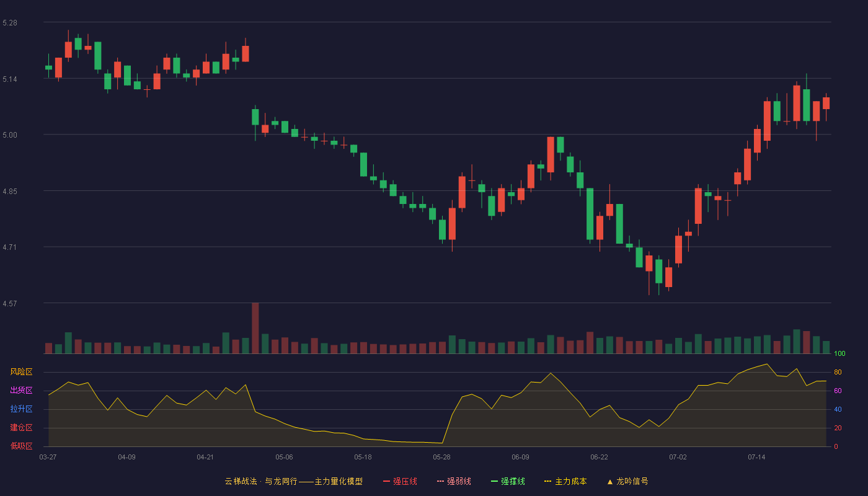868x496 pixels.
Task: Toggle the 强弱线 legend entry
Action: 454,481
